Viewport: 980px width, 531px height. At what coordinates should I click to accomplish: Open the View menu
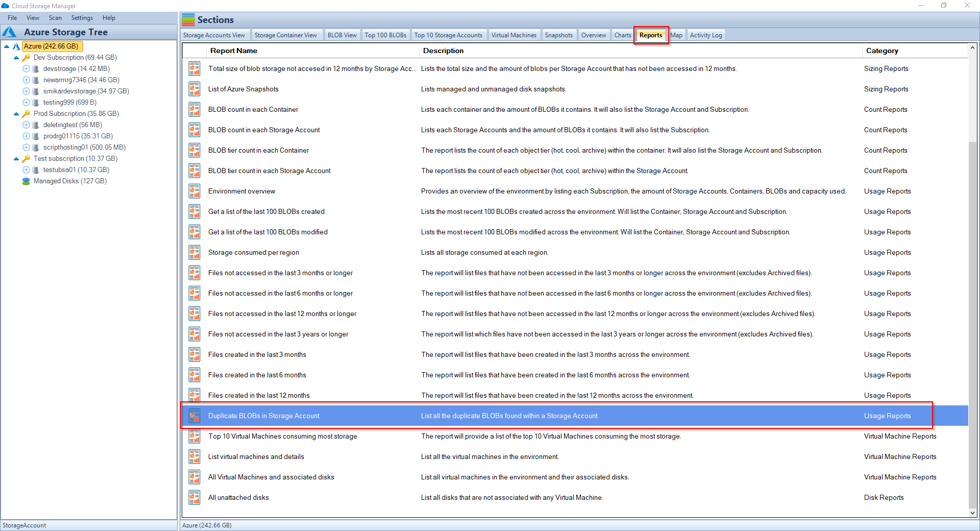click(x=33, y=18)
